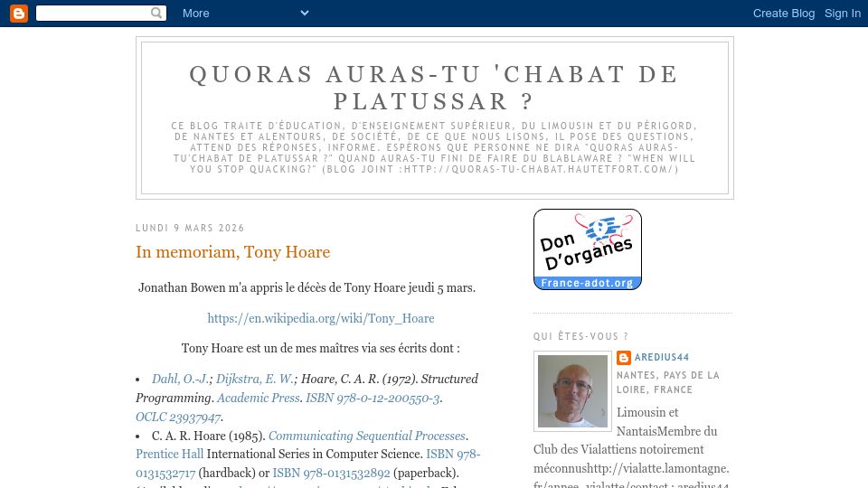Select sentence 'Jonathan Bowen m'a appris le décès'
The height and width of the screenshot is (488, 868).
[307, 287]
